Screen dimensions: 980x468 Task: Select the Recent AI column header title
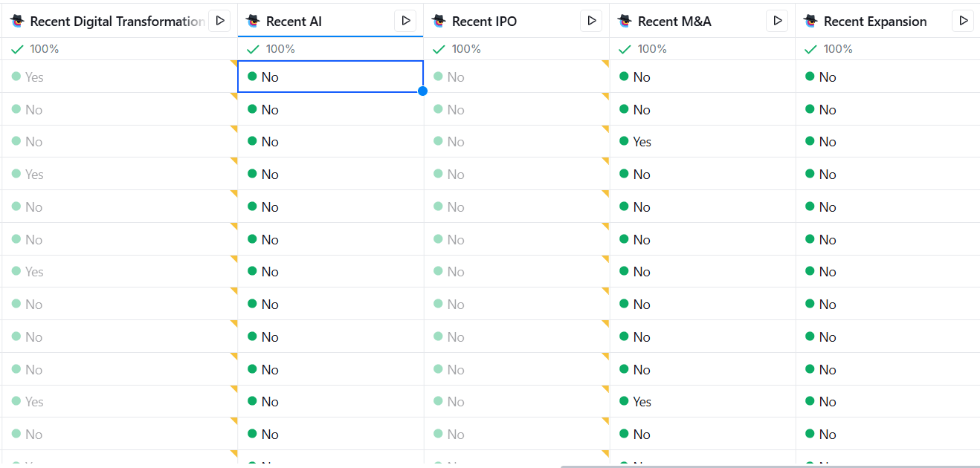click(294, 22)
